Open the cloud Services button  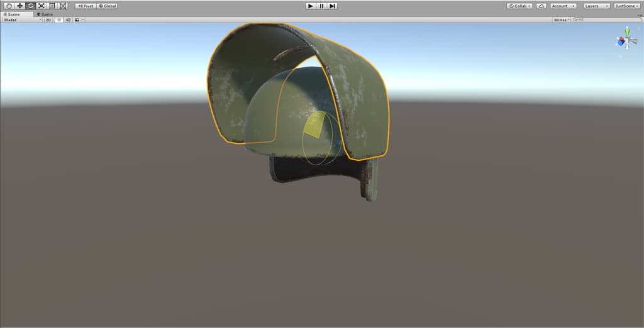coord(541,6)
